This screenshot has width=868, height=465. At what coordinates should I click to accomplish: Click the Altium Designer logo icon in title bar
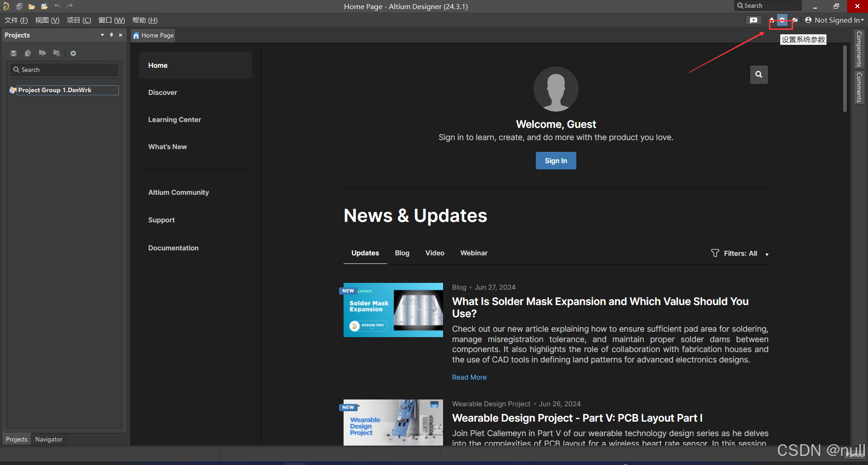(6, 6)
